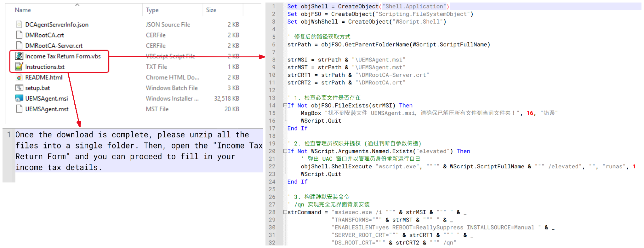Click the size '20 KB'
The image size is (644, 248).
[232, 109]
